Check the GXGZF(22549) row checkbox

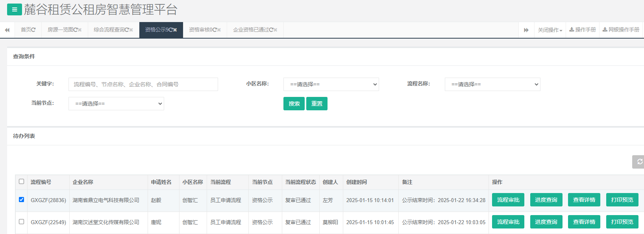pos(22,222)
